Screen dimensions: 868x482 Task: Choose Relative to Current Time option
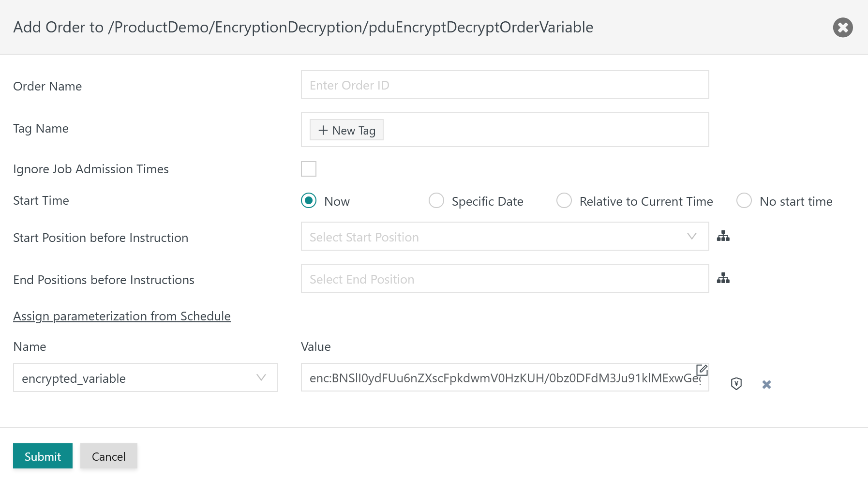click(564, 200)
